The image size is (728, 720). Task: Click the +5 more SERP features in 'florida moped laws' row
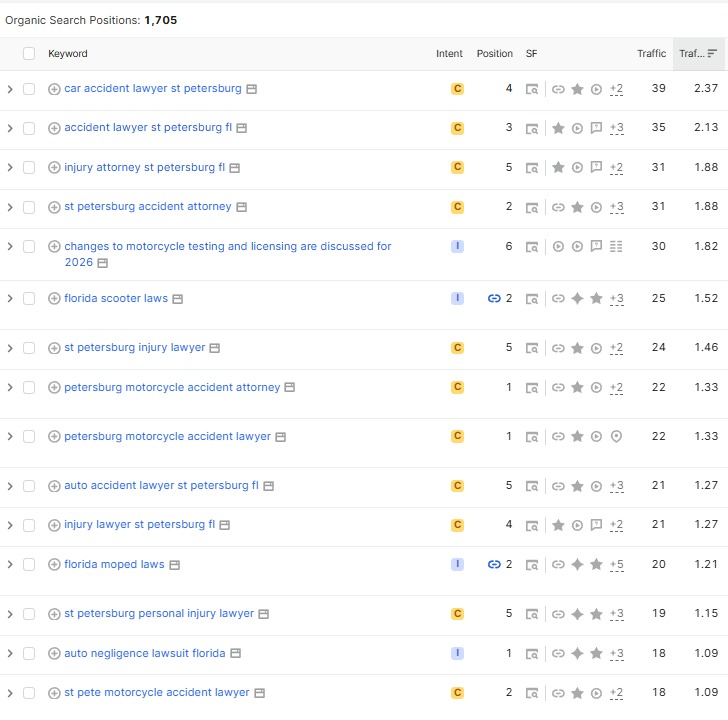(617, 565)
